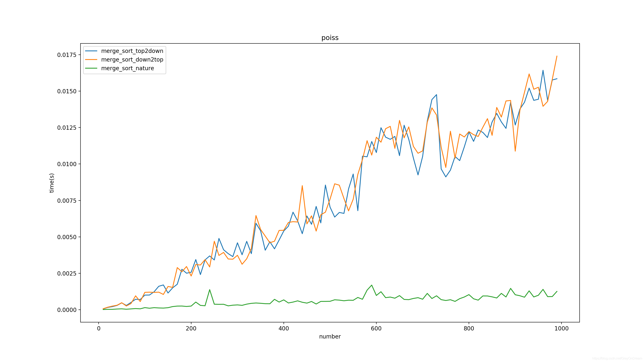The height and width of the screenshot is (362, 644).
Task: Click the blue line legend swatch
Action: pos(91,51)
